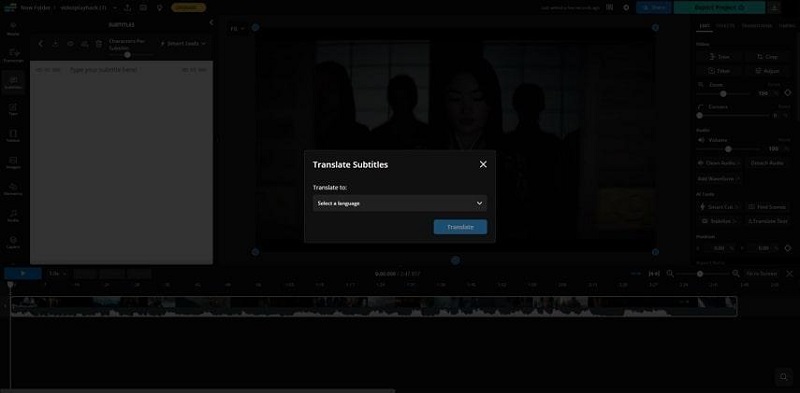Screen dimensions: 800x393
Task: Select the video clip on the timeline
Action: [373, 306]
